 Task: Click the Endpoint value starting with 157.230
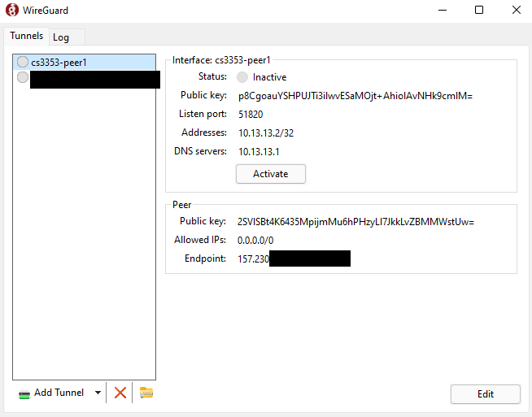[294, 259]
